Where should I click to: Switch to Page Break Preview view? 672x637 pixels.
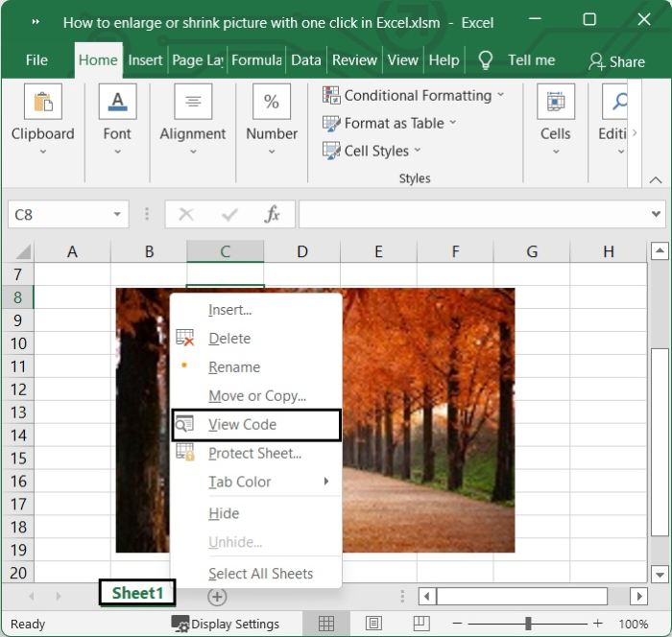[x=420, y=624]
